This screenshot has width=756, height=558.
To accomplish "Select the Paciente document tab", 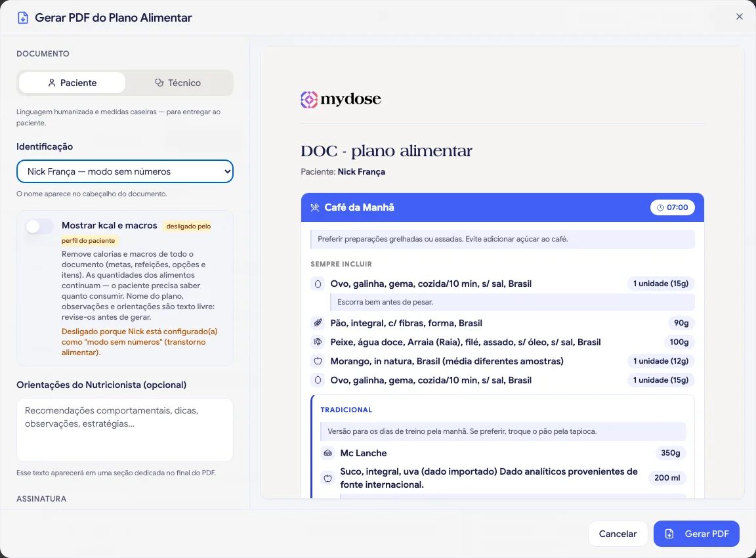I will pyautogui.click(x=72, y=83).
